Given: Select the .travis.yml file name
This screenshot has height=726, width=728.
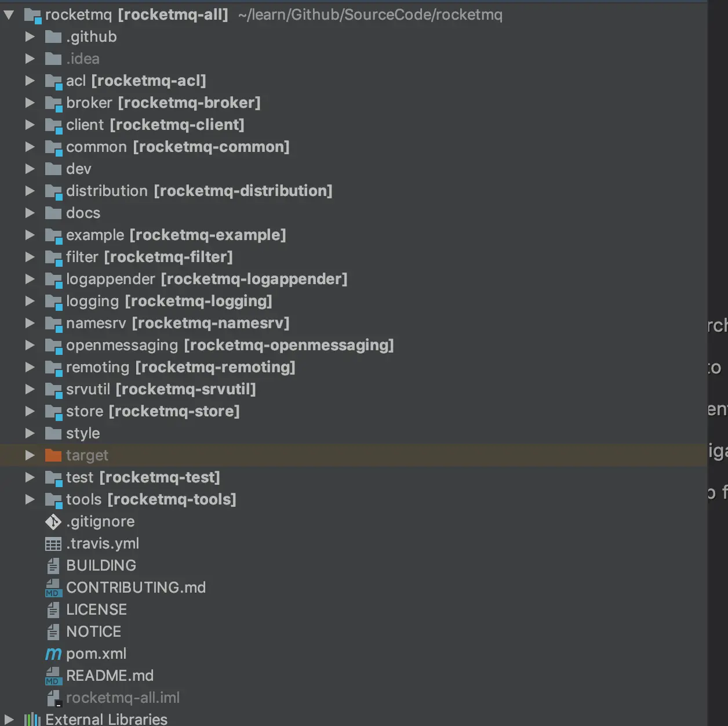Looking at the screenshot, I should coord(103,544).
